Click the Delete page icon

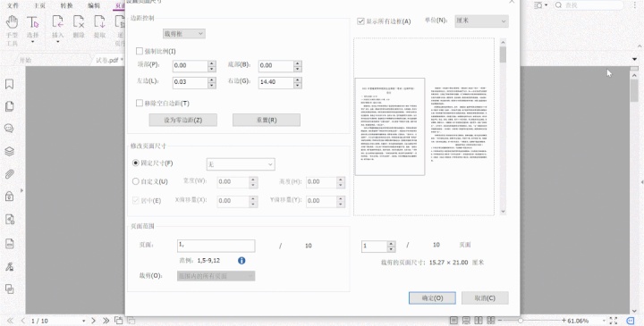coord(79,22)
